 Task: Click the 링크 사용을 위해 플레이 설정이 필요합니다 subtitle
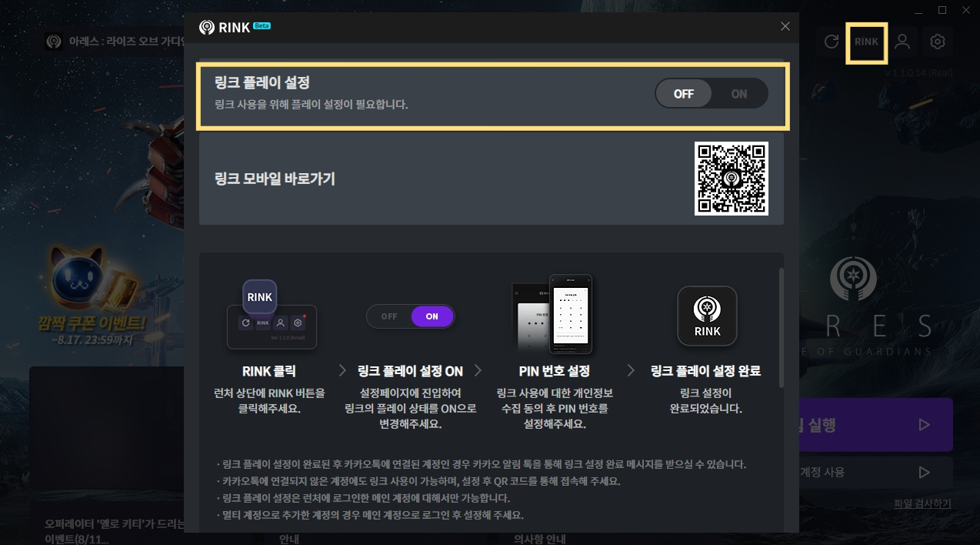point(311,104)
